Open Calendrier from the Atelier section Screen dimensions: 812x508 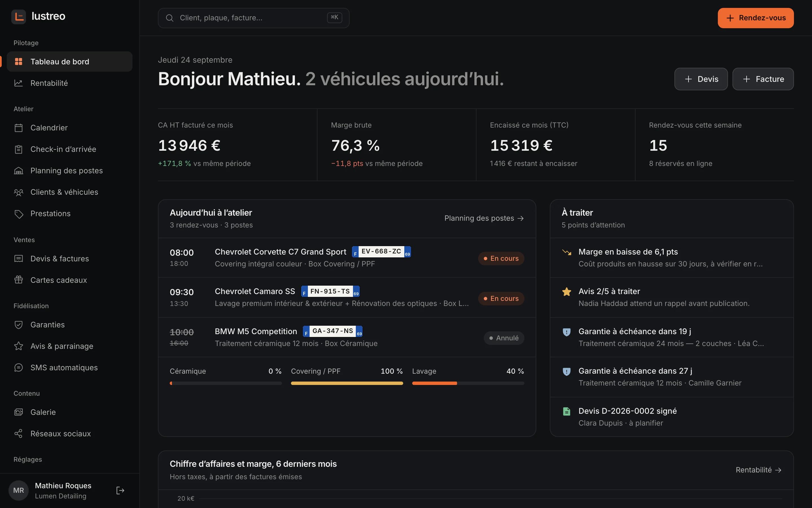point(69,128)
